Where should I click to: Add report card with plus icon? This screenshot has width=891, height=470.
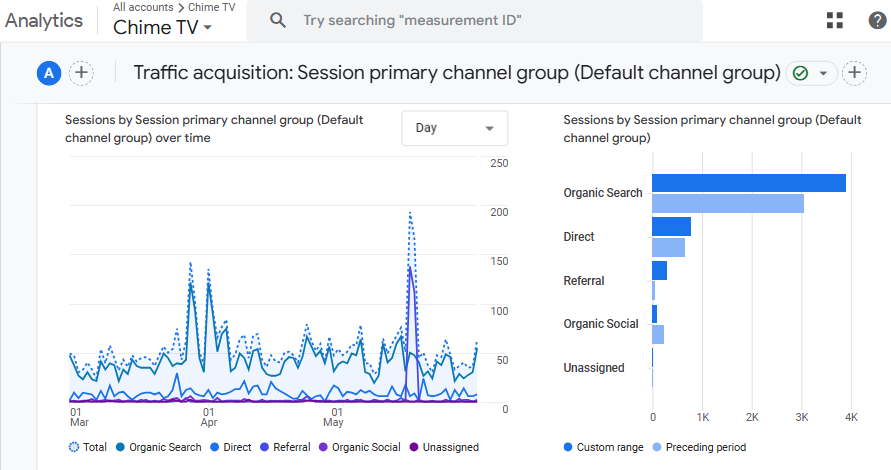[x=854, y=73]
